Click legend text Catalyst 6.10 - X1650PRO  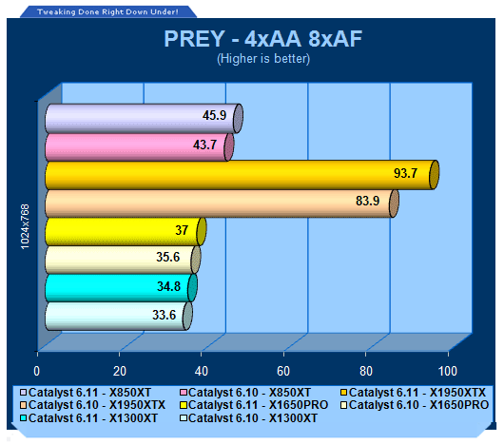point(418,405)
